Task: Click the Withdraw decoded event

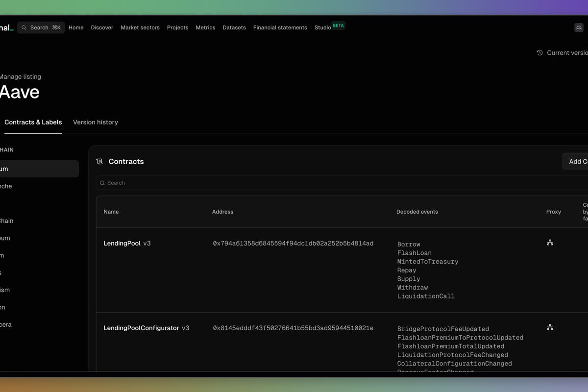Action: click(413, 288)
